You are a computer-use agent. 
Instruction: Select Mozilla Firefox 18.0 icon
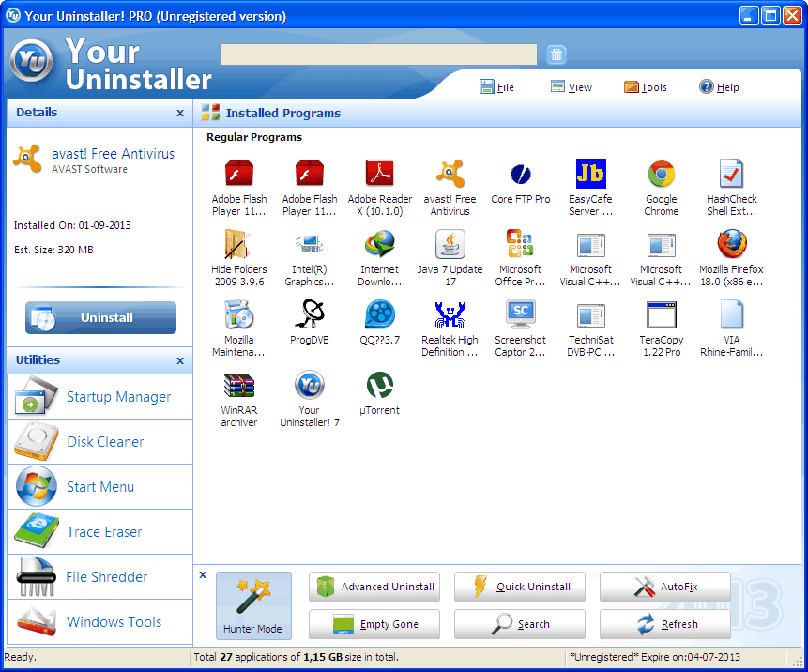pos(731,244)
